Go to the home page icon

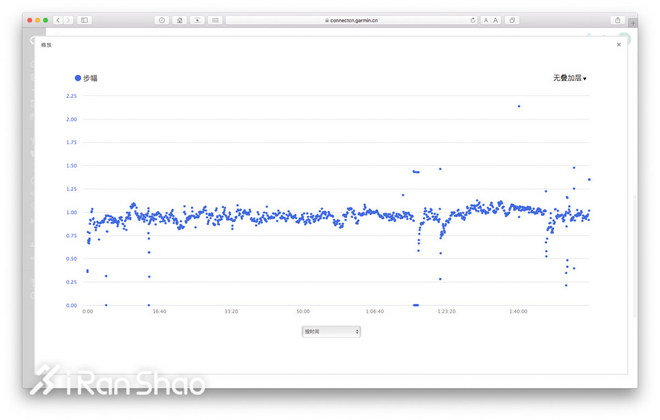179,20
